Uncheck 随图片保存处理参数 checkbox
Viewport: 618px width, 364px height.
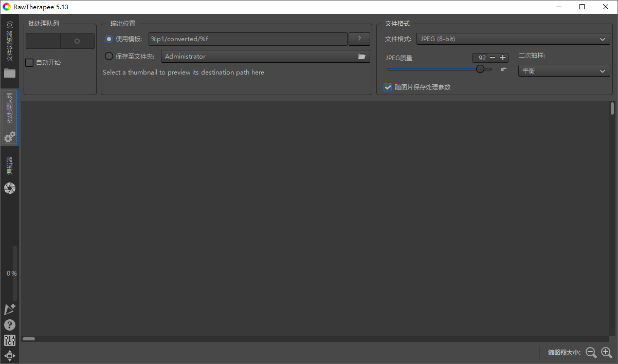coord(388,87)
